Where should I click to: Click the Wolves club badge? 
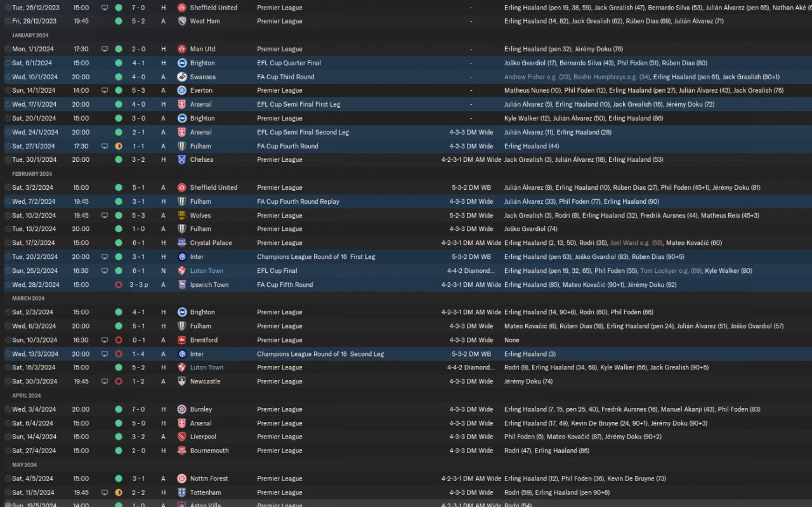click(182, 215)
